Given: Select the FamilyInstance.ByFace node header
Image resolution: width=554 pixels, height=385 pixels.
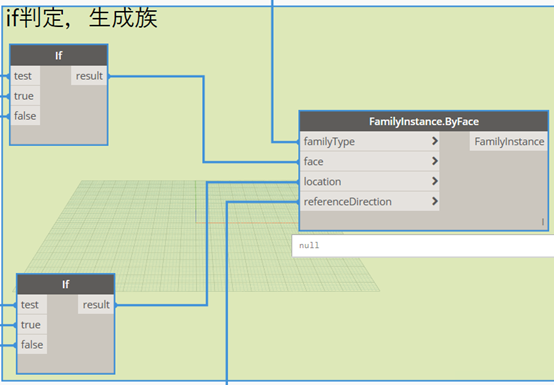Looking at the screenshot, I should [424, 122].
